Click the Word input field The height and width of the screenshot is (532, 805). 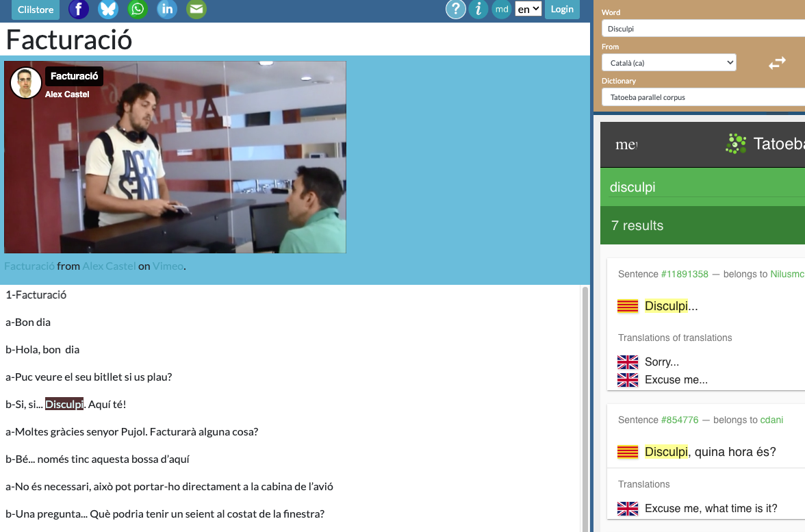(x=703, y=29)
